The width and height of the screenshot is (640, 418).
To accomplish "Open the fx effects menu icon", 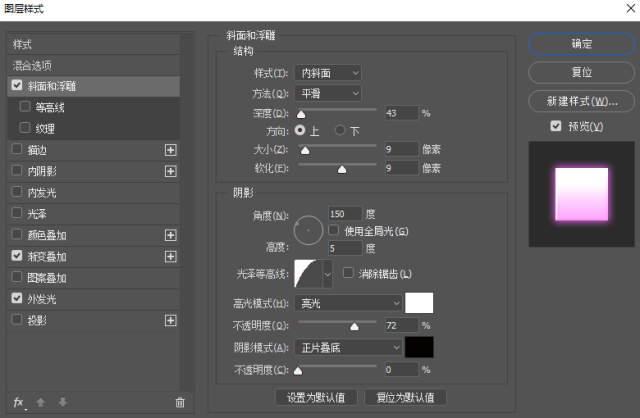I will pos(19,402).
